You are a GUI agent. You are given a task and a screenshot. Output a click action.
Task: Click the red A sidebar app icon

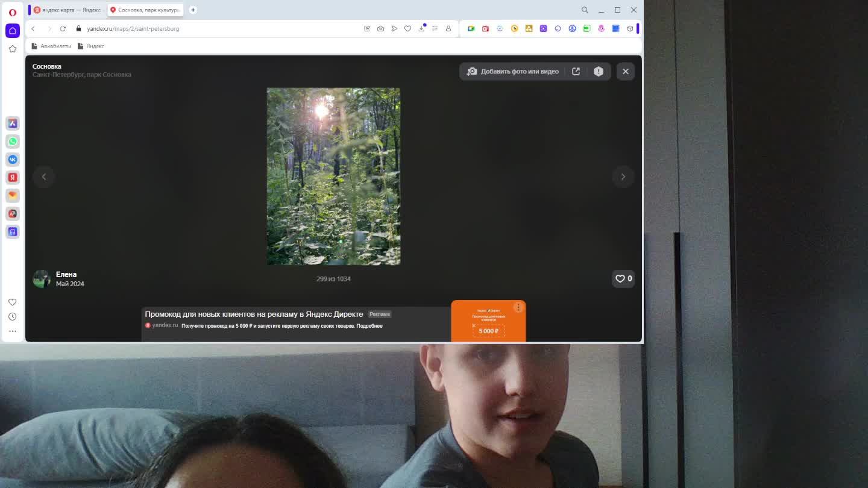click(13, 214)
